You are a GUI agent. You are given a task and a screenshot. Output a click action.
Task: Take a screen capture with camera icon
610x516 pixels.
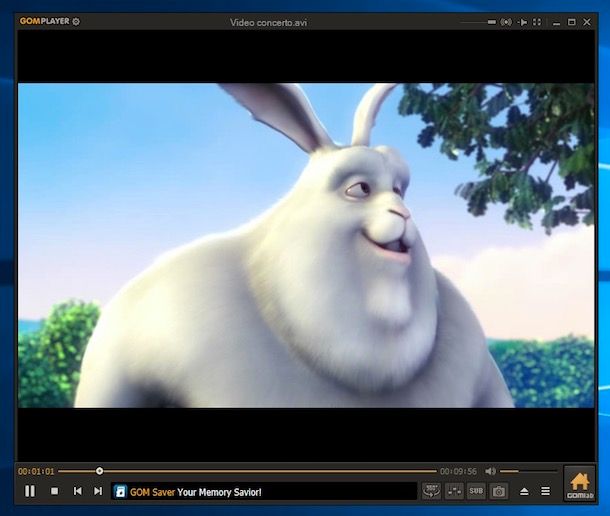499,491
